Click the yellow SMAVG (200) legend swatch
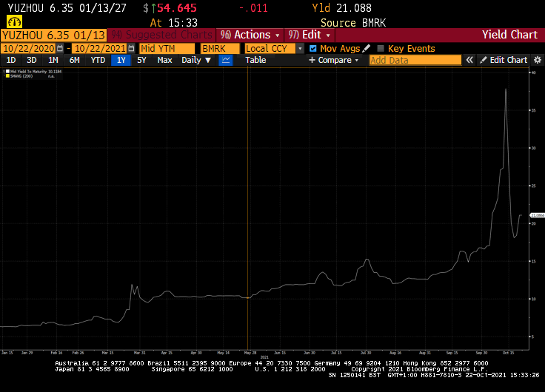Viewport: 545px width, 392px height. (7, 76)
